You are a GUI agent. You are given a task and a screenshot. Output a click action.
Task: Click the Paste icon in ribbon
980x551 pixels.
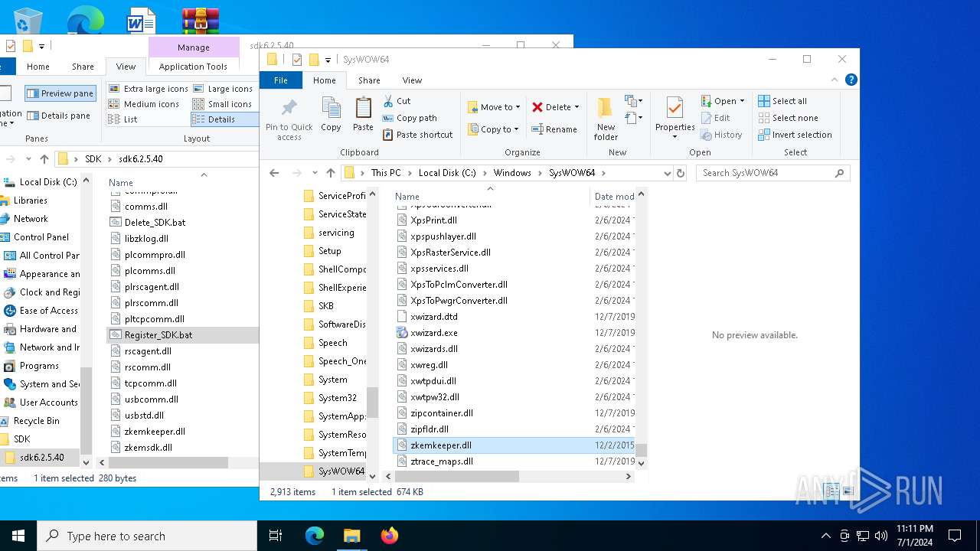pyautogui.click(x=363, y=107)
